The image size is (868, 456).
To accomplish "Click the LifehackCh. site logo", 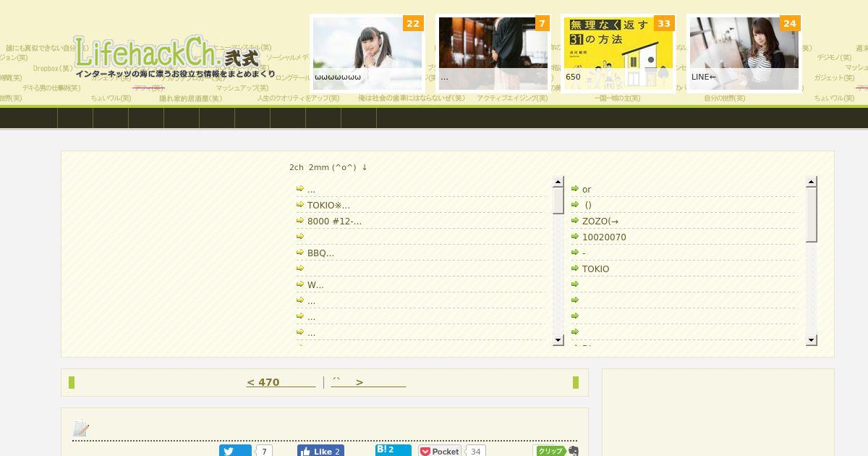I will 174,58.
